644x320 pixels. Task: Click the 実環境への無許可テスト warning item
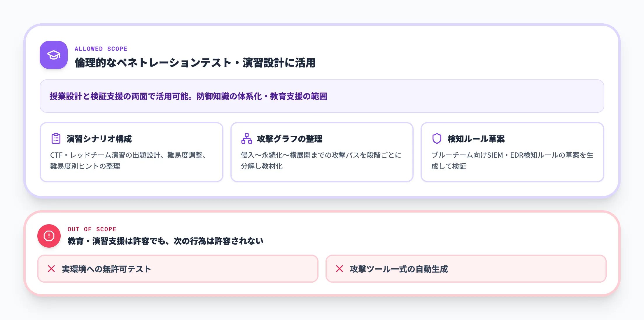pos(177,269)
